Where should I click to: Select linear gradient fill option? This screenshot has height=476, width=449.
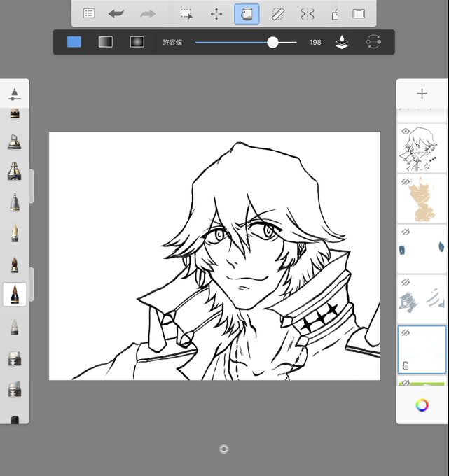[106, 42]
